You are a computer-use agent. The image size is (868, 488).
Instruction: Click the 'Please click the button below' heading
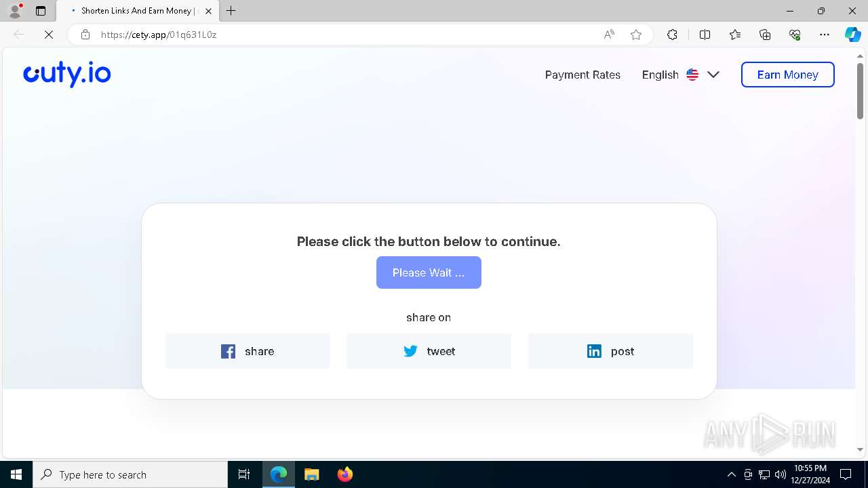coord(429,241)
